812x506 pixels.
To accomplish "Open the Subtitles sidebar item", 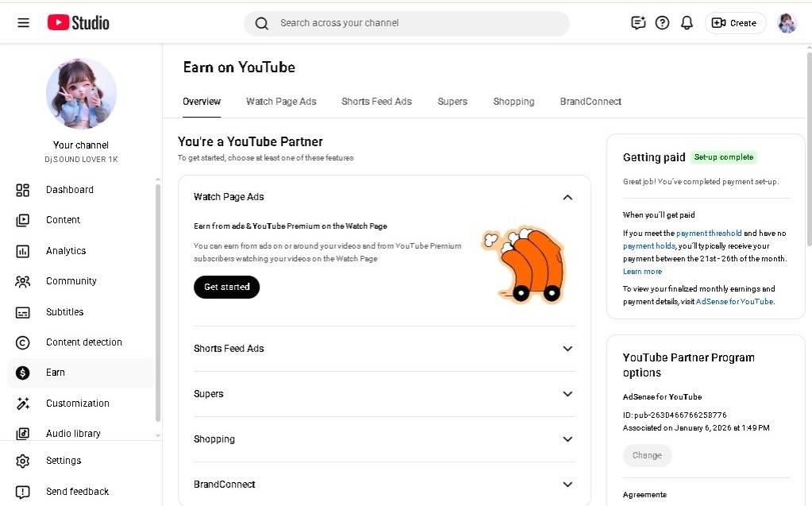I will 64,312.
